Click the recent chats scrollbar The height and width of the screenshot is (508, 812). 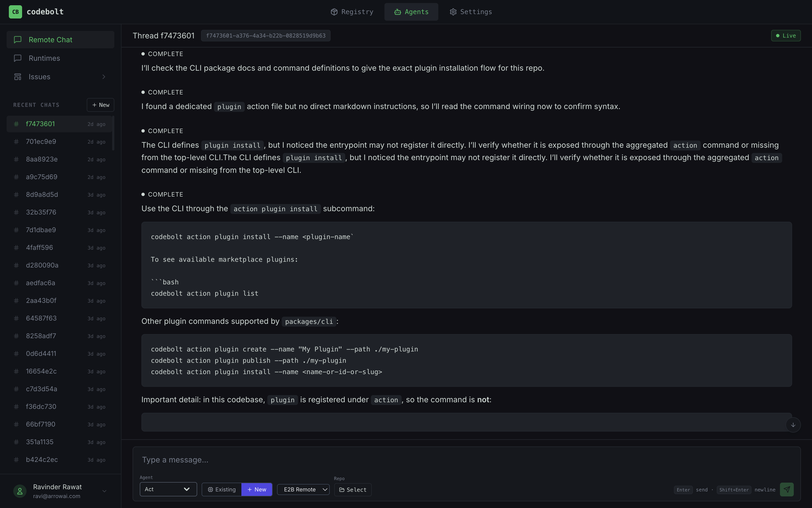(x=113, y=133)
